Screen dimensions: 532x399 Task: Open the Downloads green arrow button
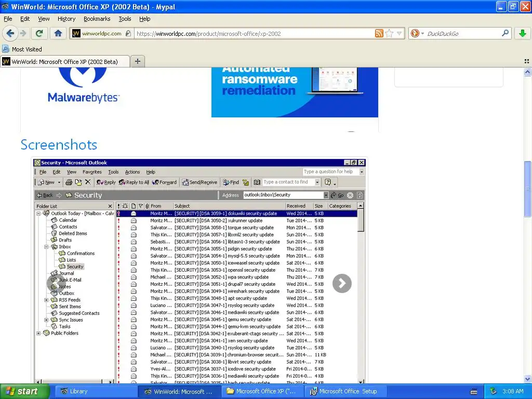pyautogui.click(x=523, y=33)
